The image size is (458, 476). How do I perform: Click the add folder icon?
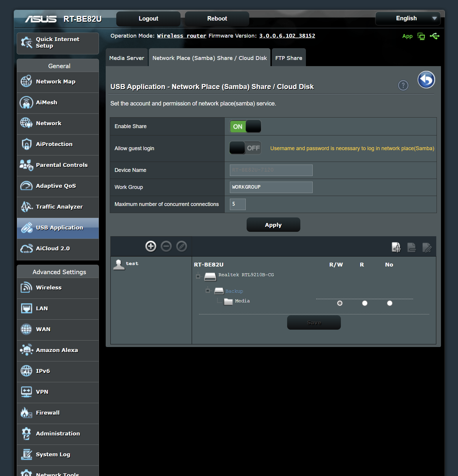396,247
